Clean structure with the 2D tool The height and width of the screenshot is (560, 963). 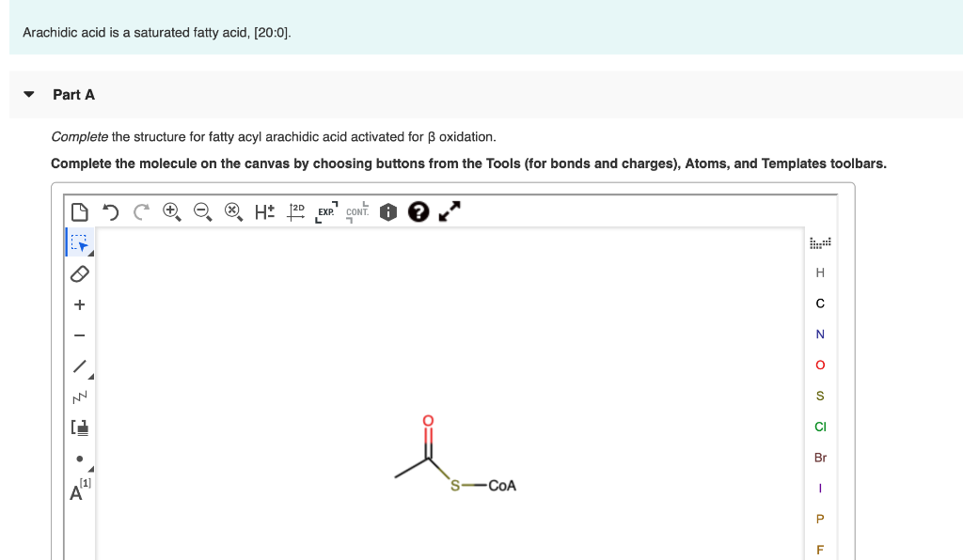[294, 211]
